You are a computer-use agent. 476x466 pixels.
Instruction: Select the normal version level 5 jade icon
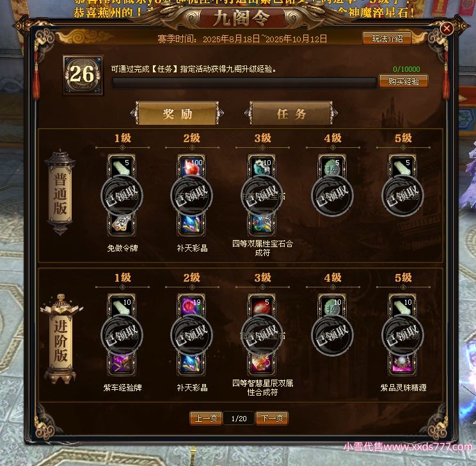[x=402, y=167]
